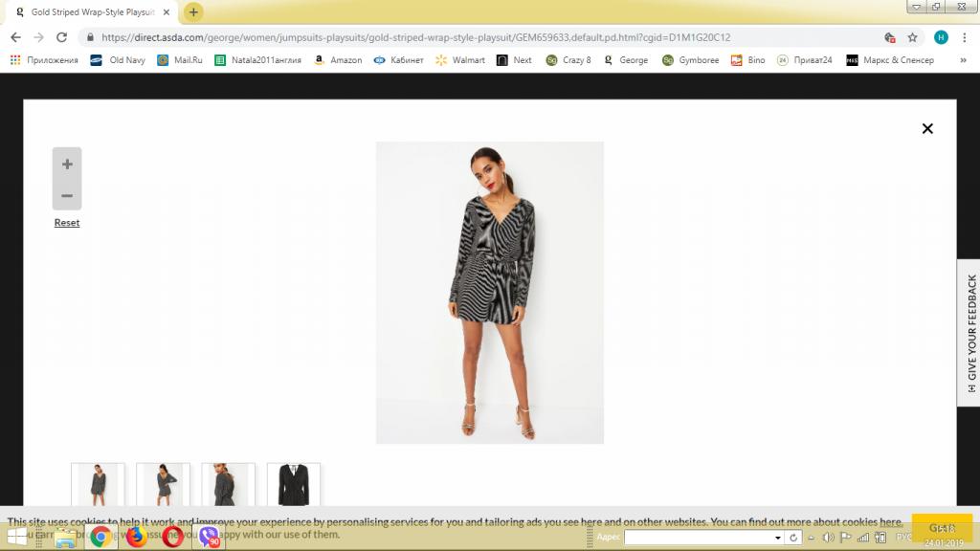Open a new browser tab

point(193,12)
